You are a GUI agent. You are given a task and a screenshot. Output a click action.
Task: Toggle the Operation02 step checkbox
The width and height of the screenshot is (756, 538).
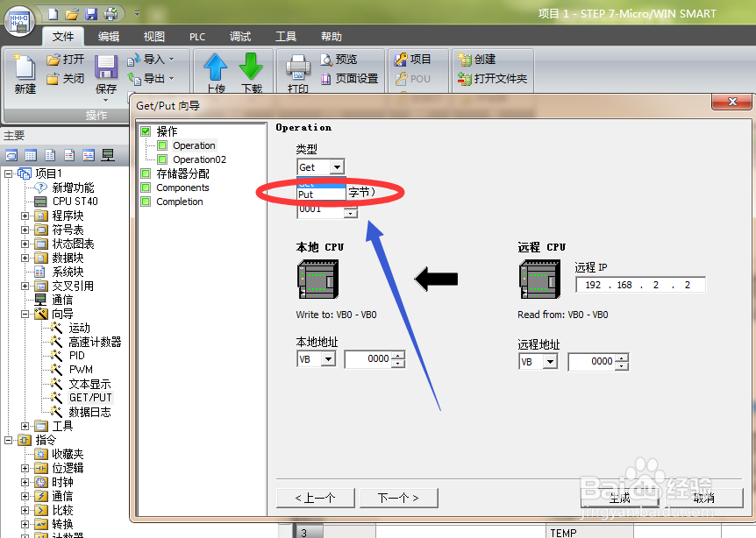(x=162, y=159)
